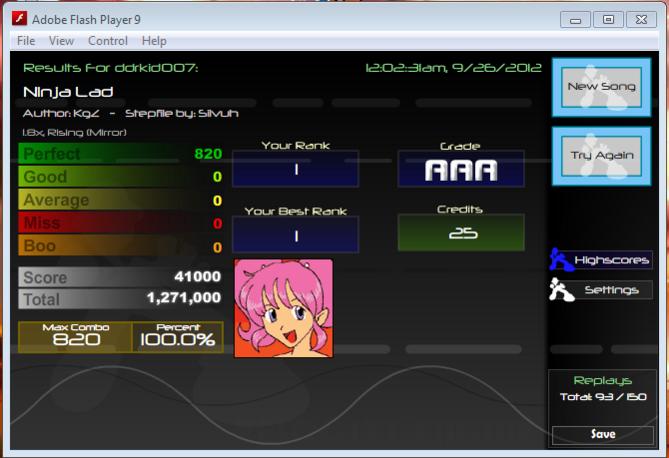Click the Author and Stepfile credit line
669x458 pixels.
(131, 114)
